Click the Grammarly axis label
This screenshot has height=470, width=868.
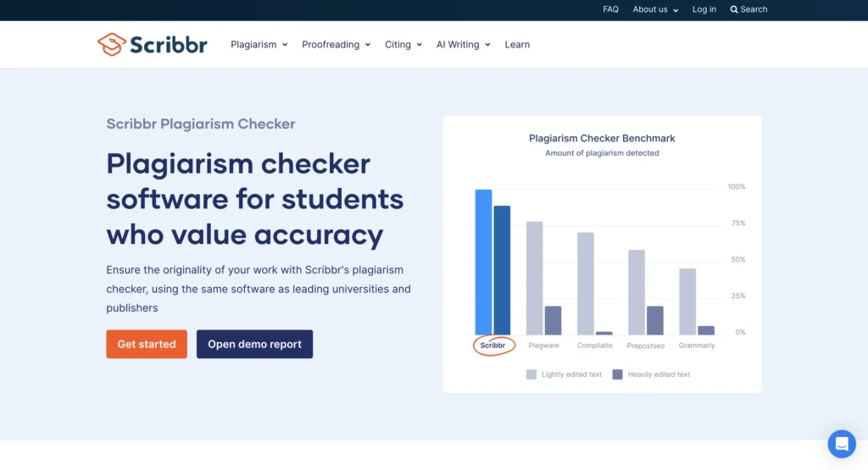[x=697, y=346]
